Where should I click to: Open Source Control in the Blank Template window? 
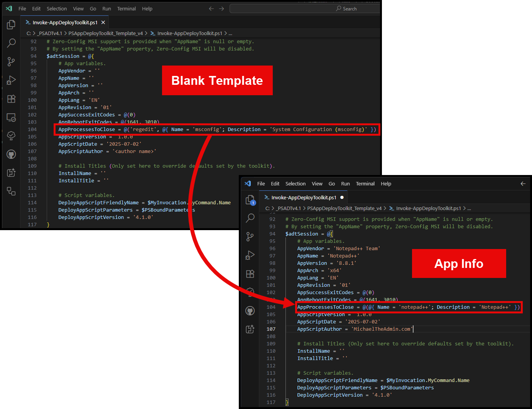(11, 61)
